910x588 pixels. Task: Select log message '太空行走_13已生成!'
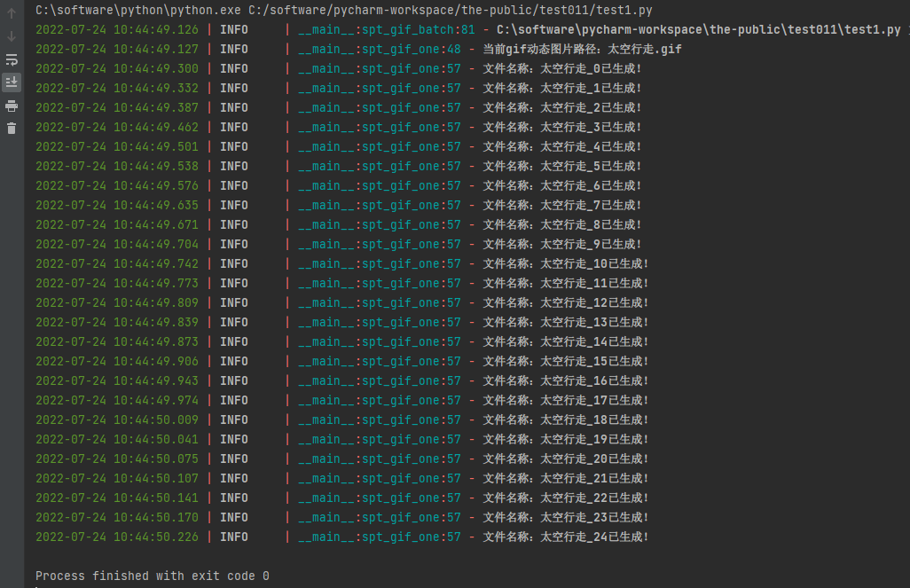594,322
